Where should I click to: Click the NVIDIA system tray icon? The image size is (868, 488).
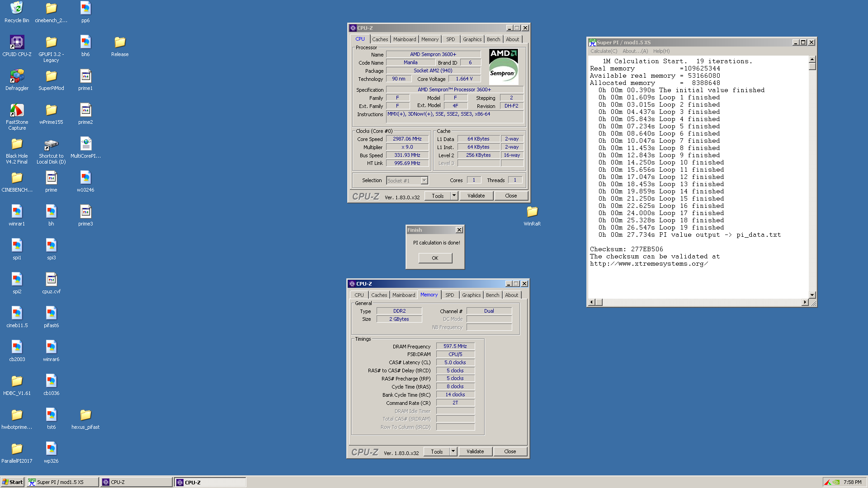pos(836,482)
